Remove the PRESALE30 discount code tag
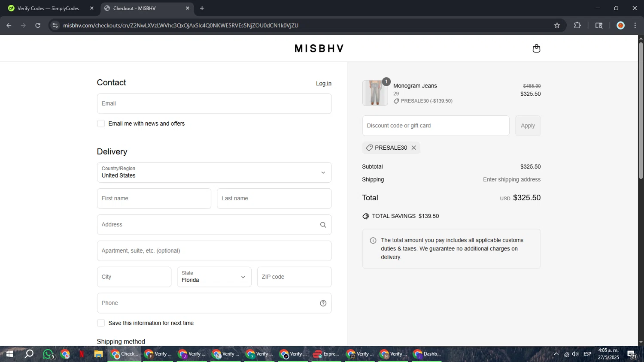This screenshot has width=644, height=362. click(x=413, y=148)
